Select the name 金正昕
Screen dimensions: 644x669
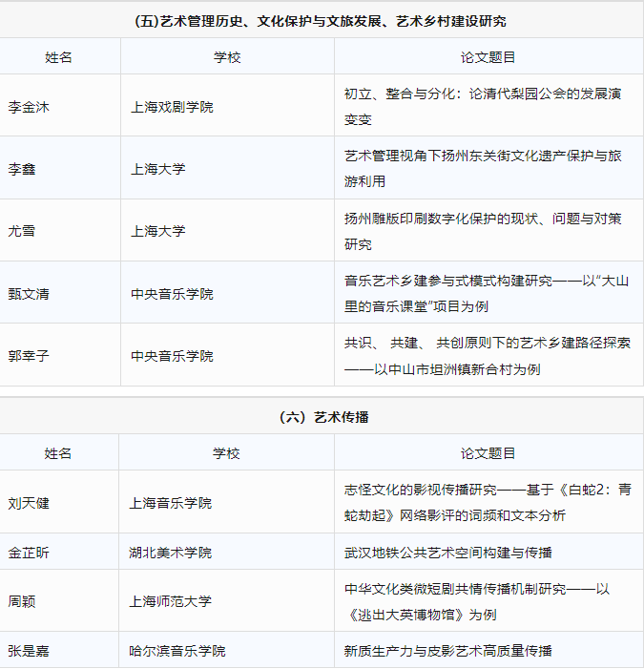point(29,553)
